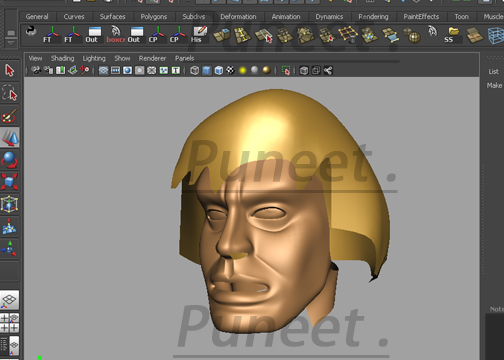
Task: Toggle the resolution gate display
Action: (x=128, y=70)
